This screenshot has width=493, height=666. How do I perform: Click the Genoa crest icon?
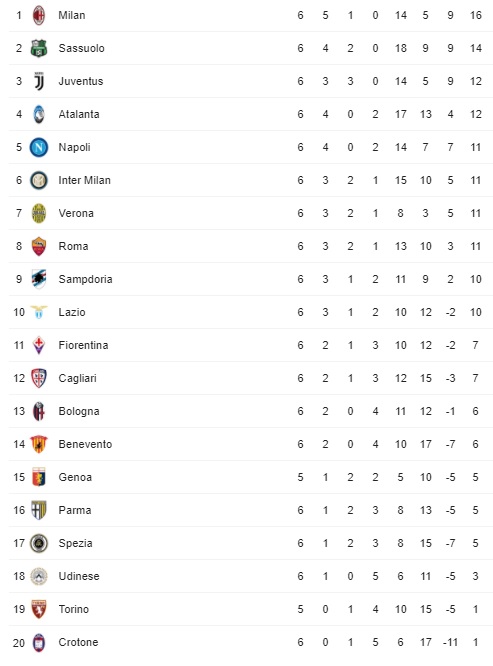point(39,477)
